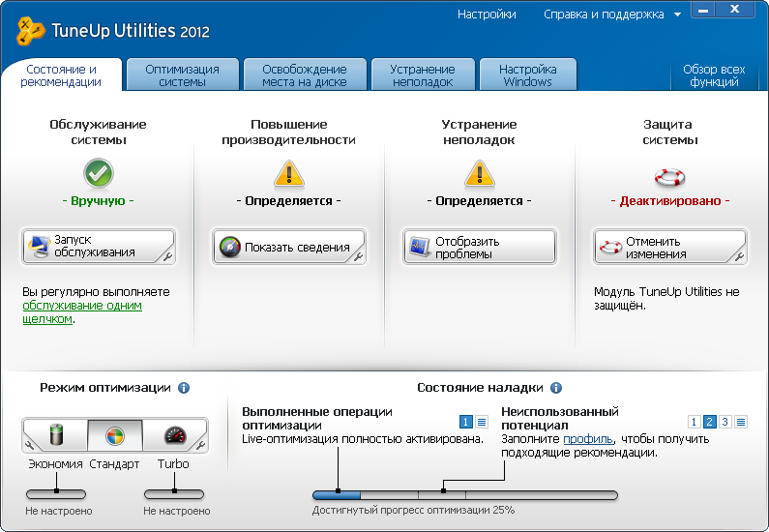Click Экономия slider marked Не настроено

[x=56, y=493]
